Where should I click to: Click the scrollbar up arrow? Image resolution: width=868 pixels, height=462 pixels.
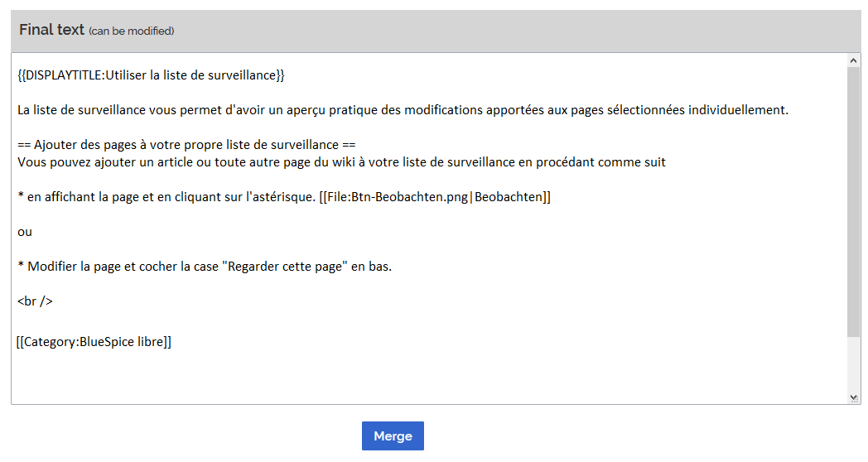pos(853,60)
